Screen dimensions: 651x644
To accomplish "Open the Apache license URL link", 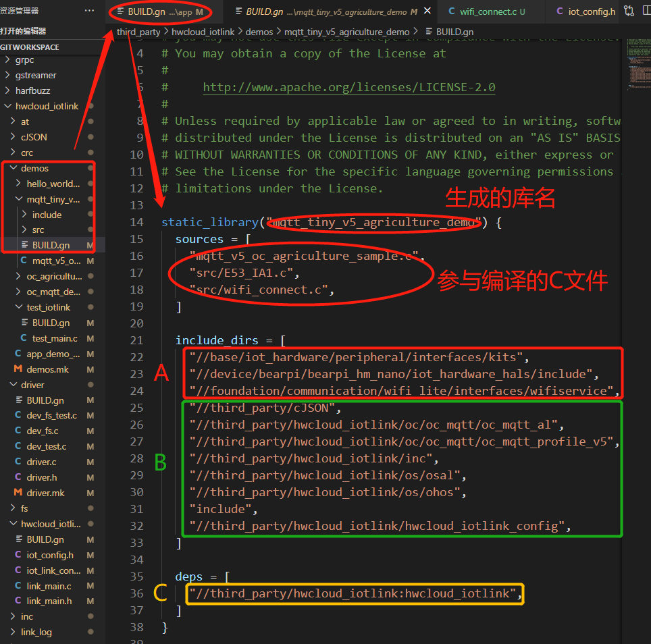I will click(x=348, y=87).
